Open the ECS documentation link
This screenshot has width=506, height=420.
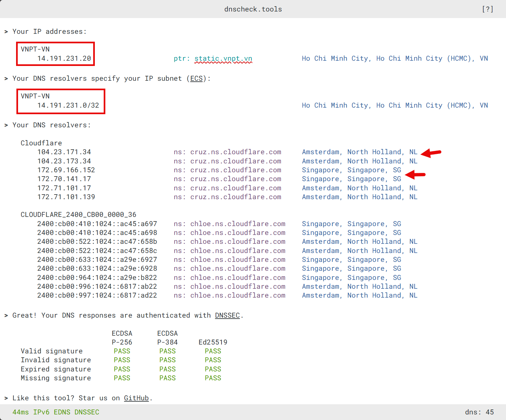[x=196, y=78]
